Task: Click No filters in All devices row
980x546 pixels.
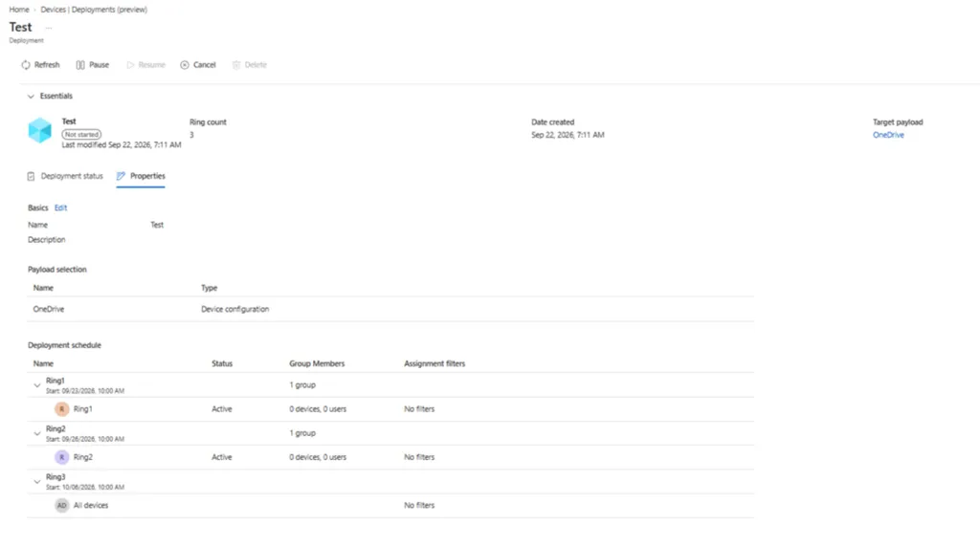Action: (419, 506)
